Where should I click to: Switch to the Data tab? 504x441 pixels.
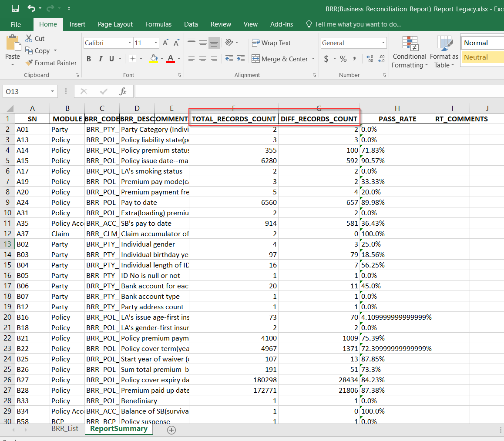[191, 24]
